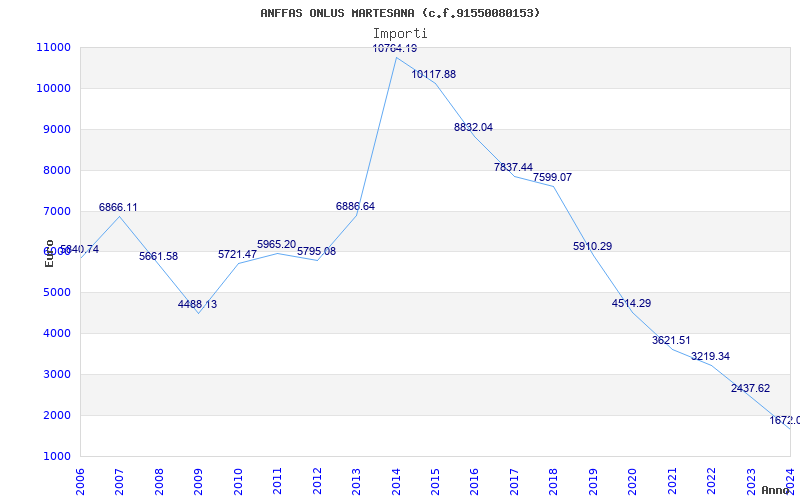
Task: Select the 10117.88 data label
Action: [434, 74]
